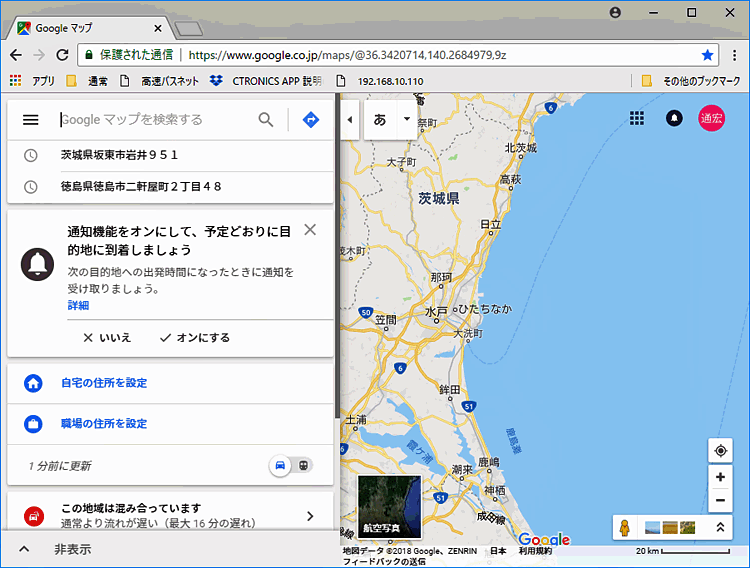Click the 日本 link in the map footer
The image size is (750, 568).
click(x=498, y=551)
